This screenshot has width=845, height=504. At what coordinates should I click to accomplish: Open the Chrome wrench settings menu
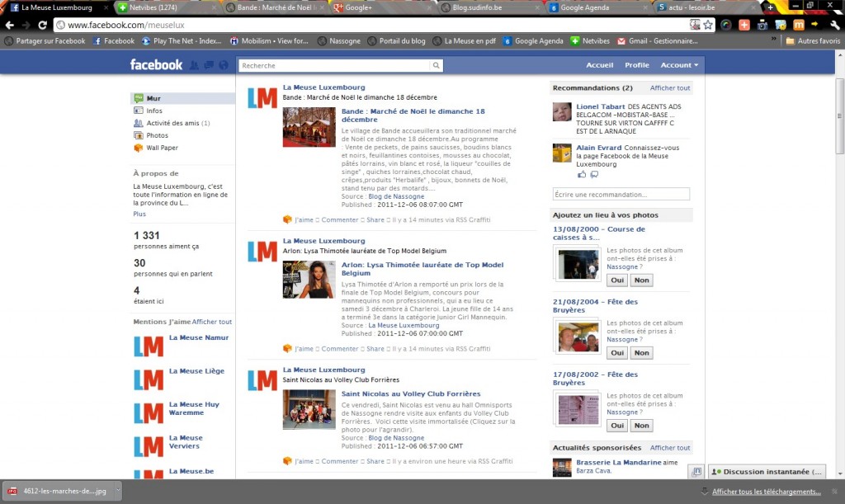click(x=834, y=25)
